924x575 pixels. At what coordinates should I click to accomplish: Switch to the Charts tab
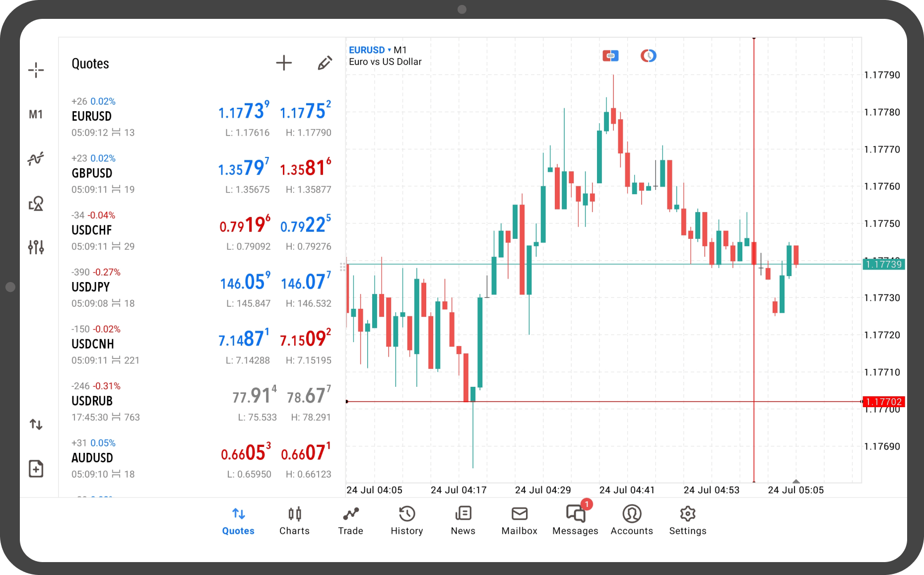pos(294,521)
